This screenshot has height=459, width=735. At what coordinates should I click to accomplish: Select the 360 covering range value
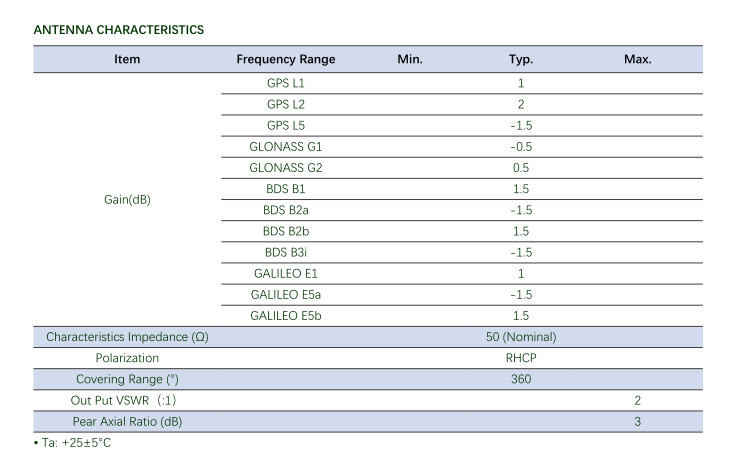click(521, 379)
